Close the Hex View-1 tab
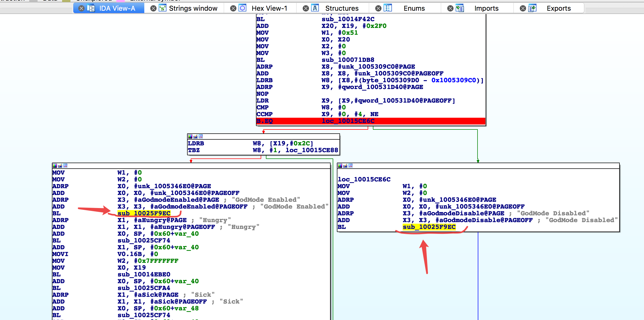Viewport: 644px width, 320px height. pyautogui.click(x=233, y=8)
